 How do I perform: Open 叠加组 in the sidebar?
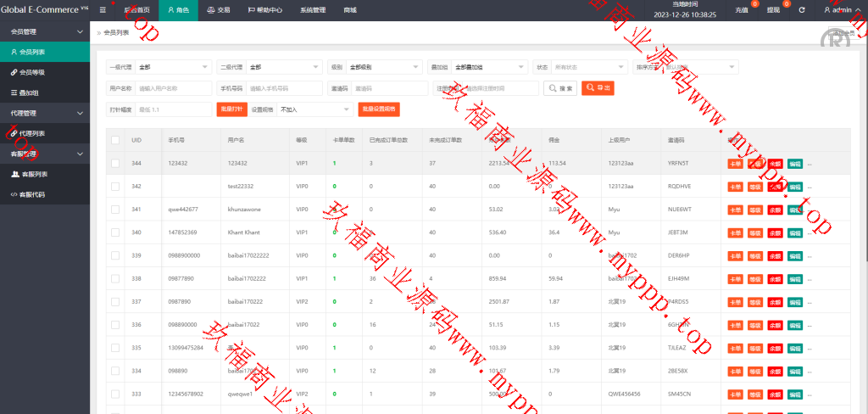(x=29, y=92)
